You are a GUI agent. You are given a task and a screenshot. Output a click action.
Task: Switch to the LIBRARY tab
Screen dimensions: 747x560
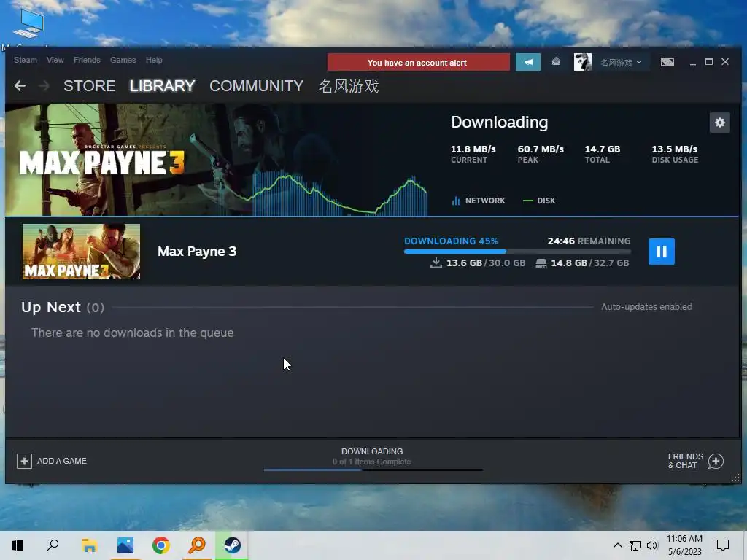coord(162,86)
